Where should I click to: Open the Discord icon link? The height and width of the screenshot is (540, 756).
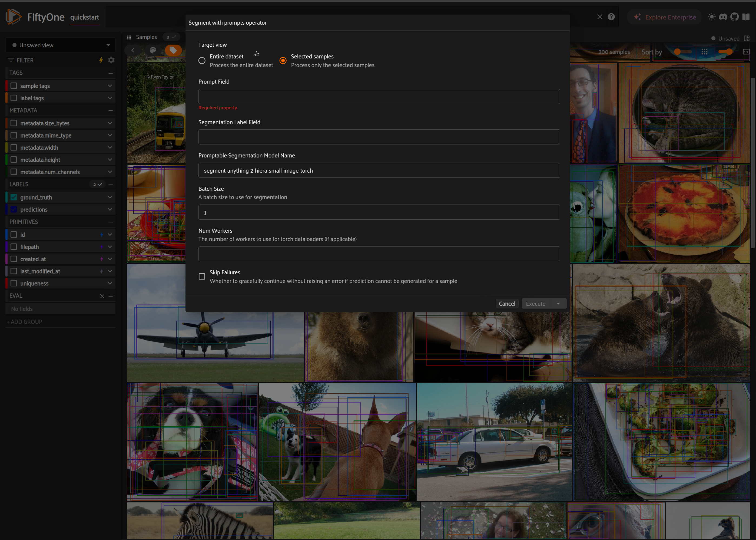click(x=723, y=17)
